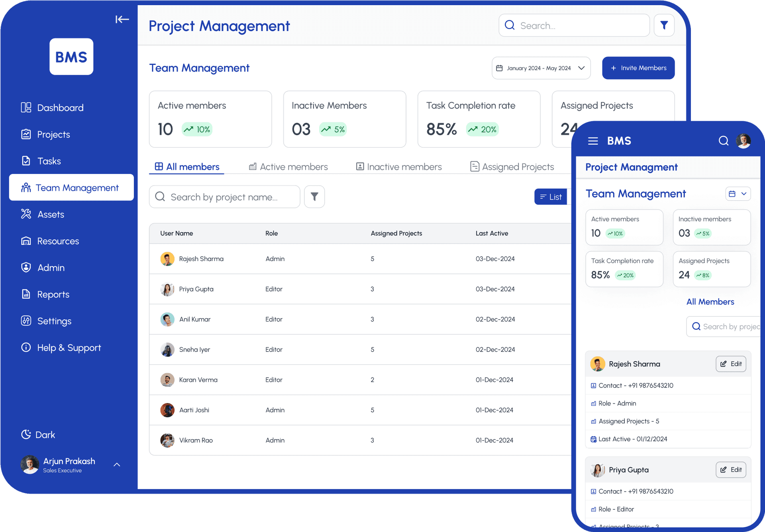Click the Help & Support icon

(x=26, y=347)
